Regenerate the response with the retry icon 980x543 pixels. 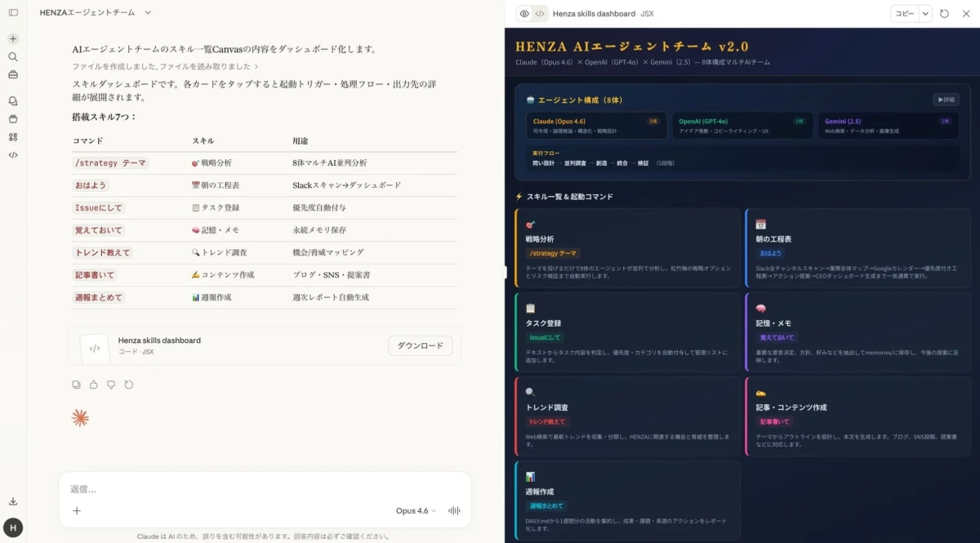(x=128, y=384)
